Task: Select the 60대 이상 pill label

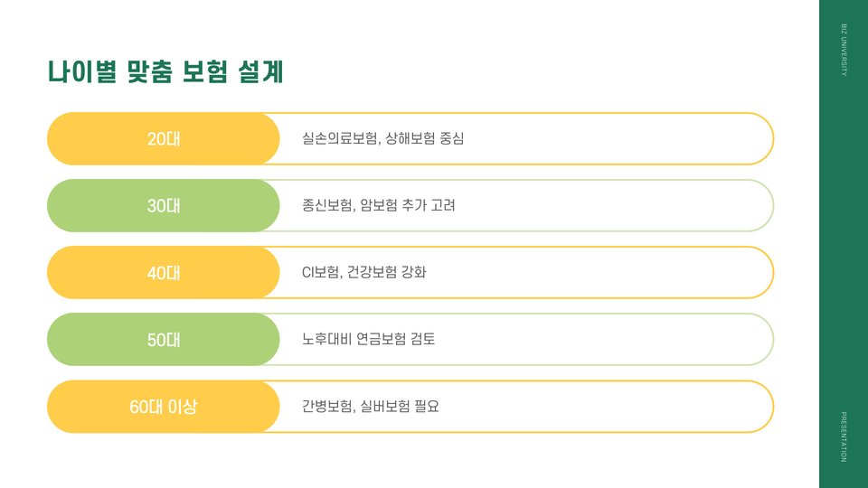Action: [164, 407]
